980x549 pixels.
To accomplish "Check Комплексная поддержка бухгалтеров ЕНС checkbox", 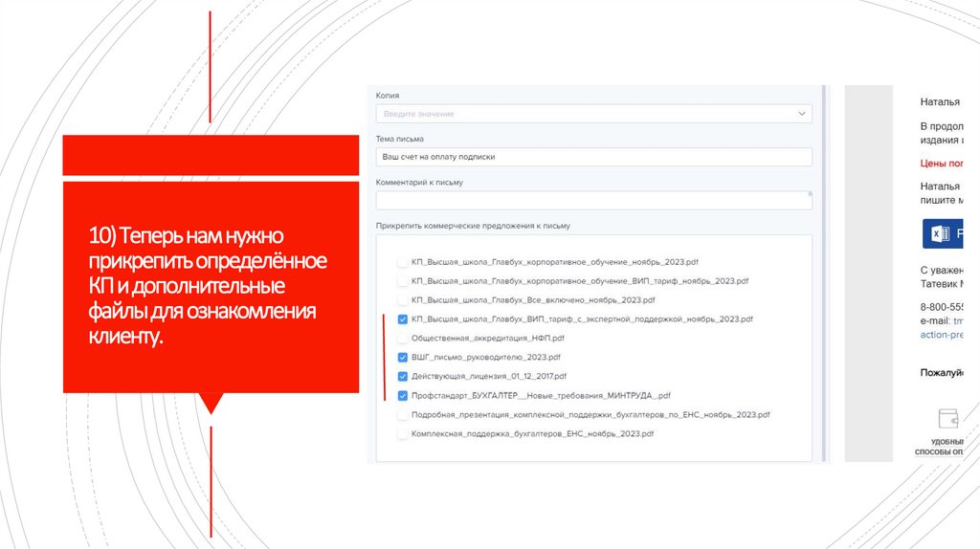I will pos(403,433).
